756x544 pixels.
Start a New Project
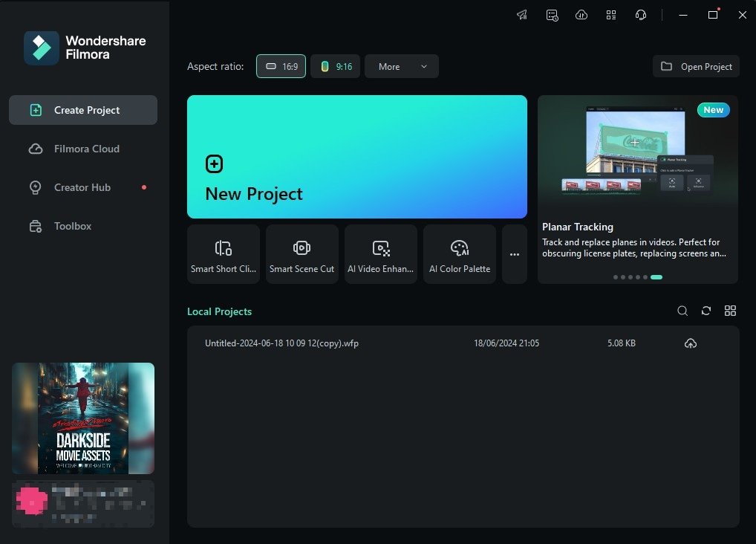[x=356, y=157]
